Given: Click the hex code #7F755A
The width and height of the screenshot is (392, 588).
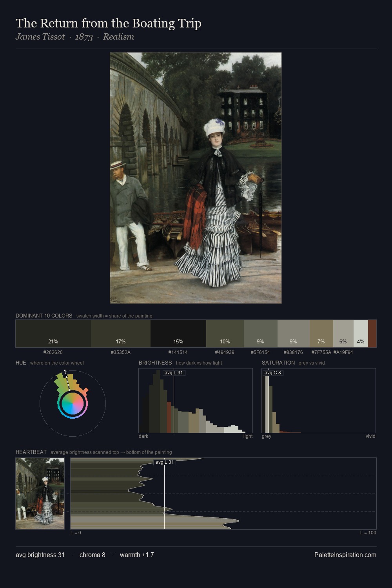Looking at the screenshot, I should pos(321,352).
